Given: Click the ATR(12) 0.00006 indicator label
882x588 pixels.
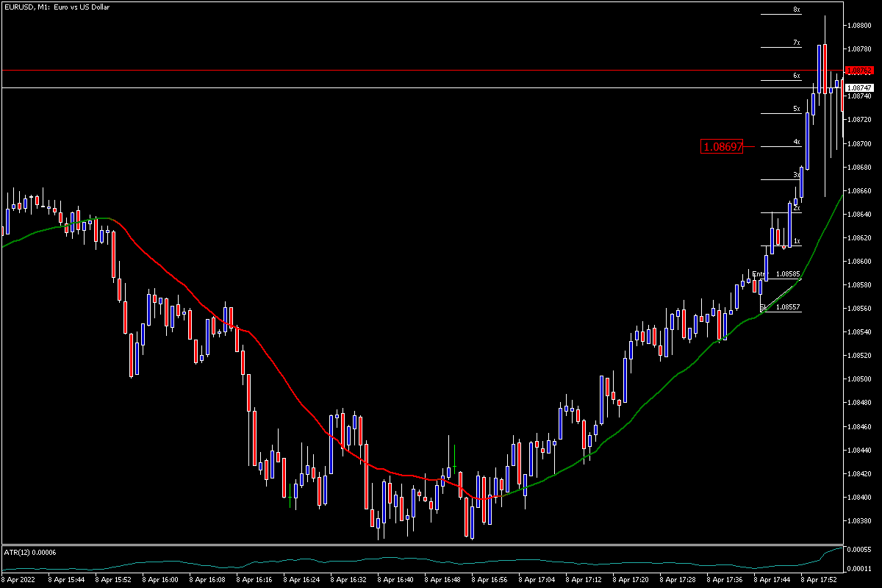Looking at the screenshot, I should coord(30,552).
